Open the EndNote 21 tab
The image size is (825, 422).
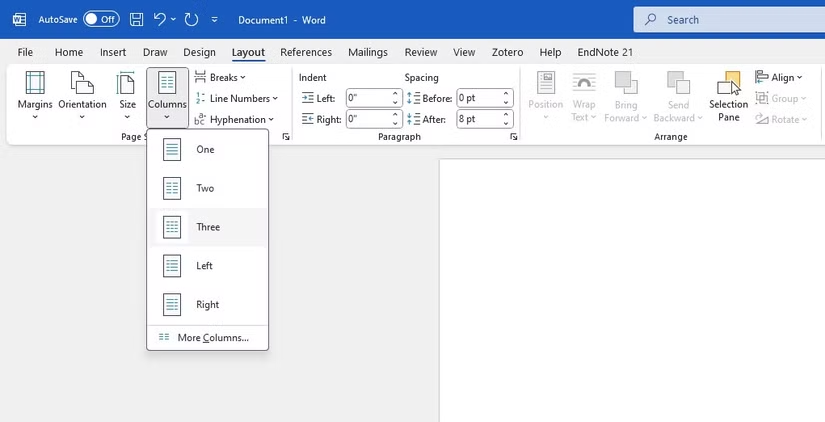click(605, 52)
